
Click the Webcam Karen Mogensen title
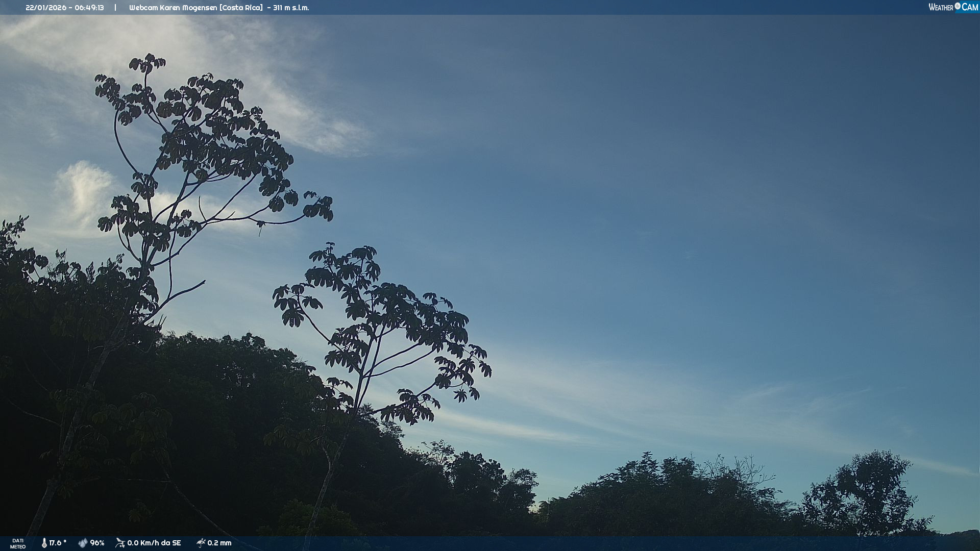[x=173, y=8]
